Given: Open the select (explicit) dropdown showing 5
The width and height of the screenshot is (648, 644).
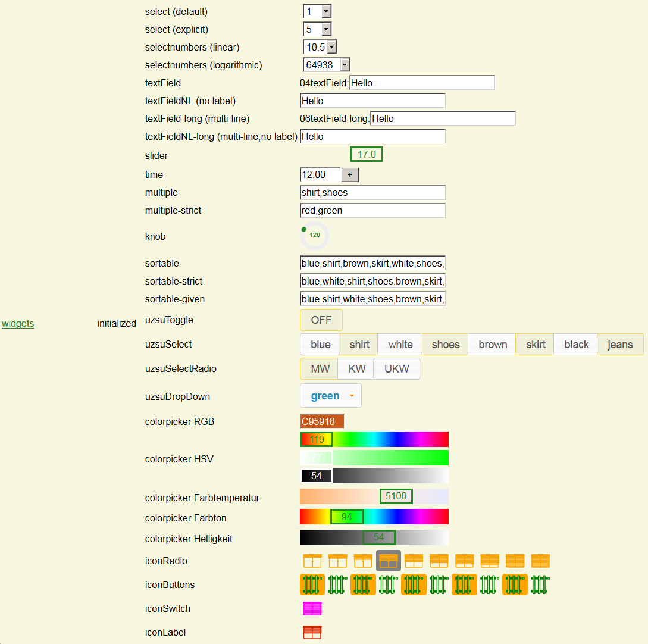Looking at the screenshot, I should point(317,29).
